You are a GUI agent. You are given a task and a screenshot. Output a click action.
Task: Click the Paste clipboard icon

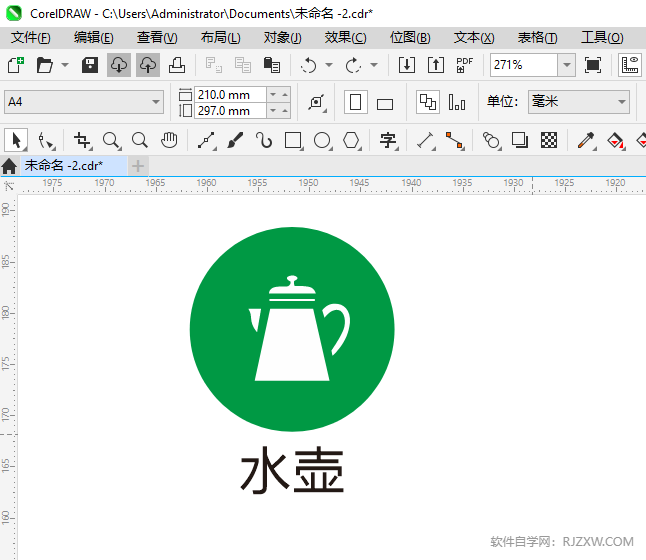272,65
